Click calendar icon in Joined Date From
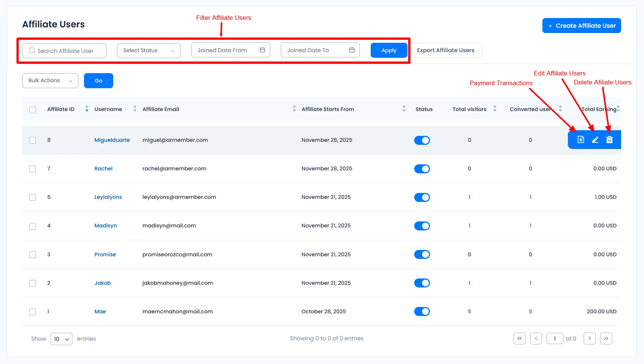Image resolution: width=644 pixels, height=364 pixels. (x=262, y=50)
